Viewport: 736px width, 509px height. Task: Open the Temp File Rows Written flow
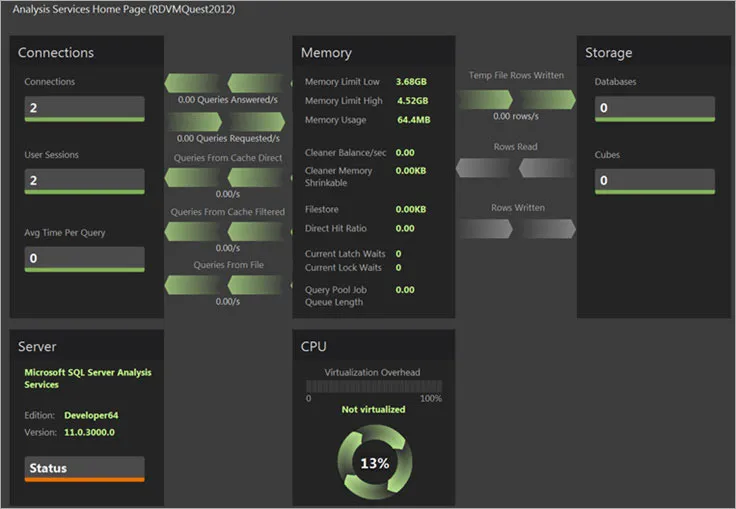pos(516,98)
